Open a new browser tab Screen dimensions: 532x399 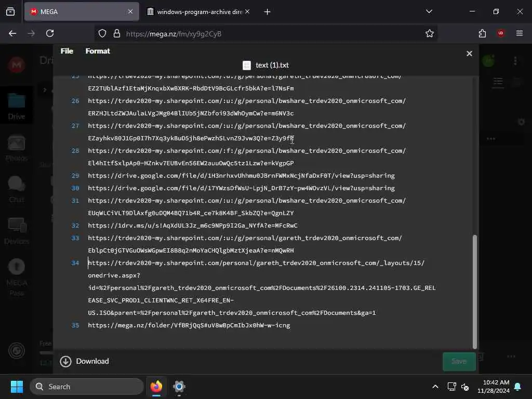click(267, 12)
